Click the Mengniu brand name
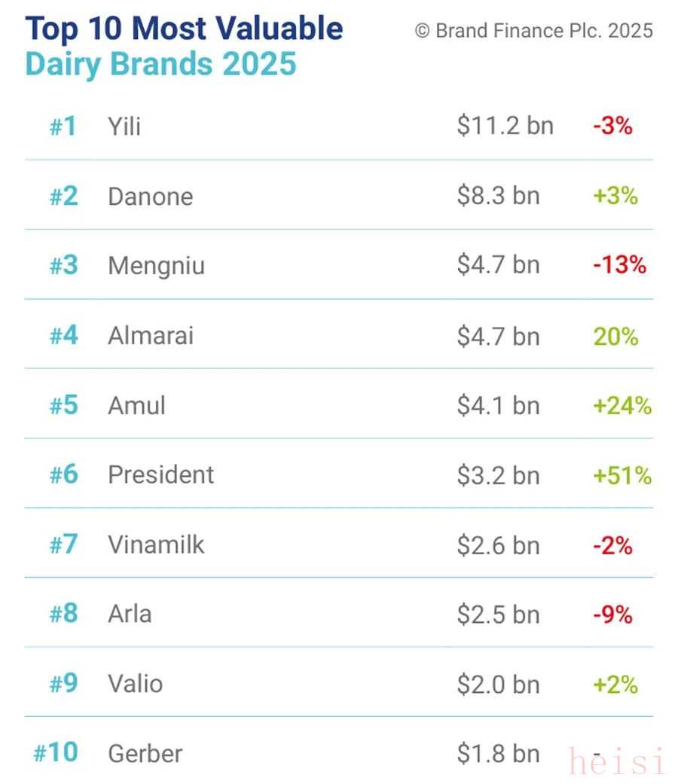This screenshot has width=678, height=784. click(x=156, y=266)
